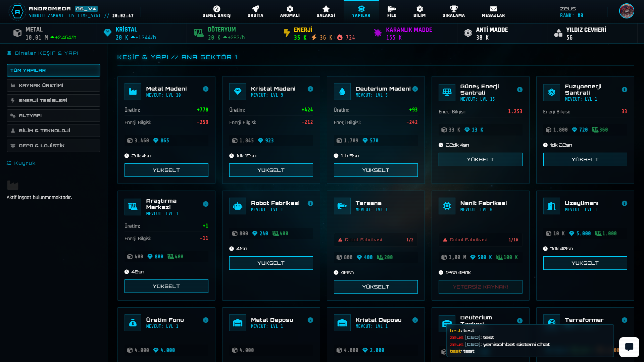
Task: Open the zeus profile avatar
Action: tap(626, 11)
